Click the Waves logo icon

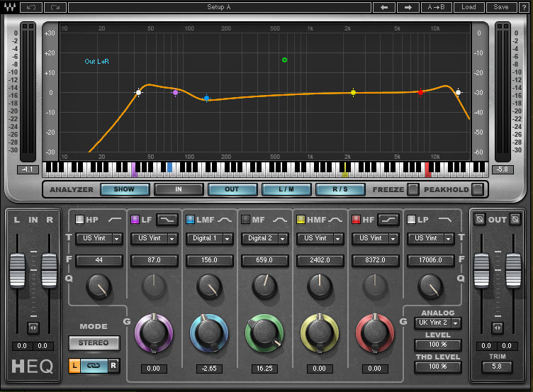pyautogui.click(x=10, y=7)
